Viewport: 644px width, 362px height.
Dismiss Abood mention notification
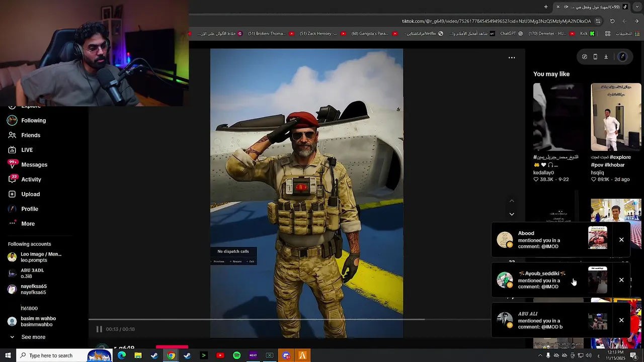tap(621, 240)
